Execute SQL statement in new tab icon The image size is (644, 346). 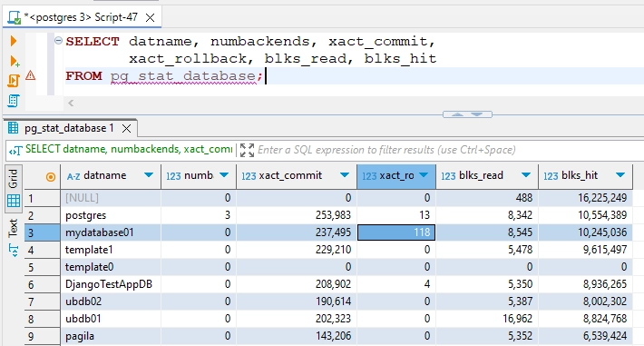[x=14, y=62]
